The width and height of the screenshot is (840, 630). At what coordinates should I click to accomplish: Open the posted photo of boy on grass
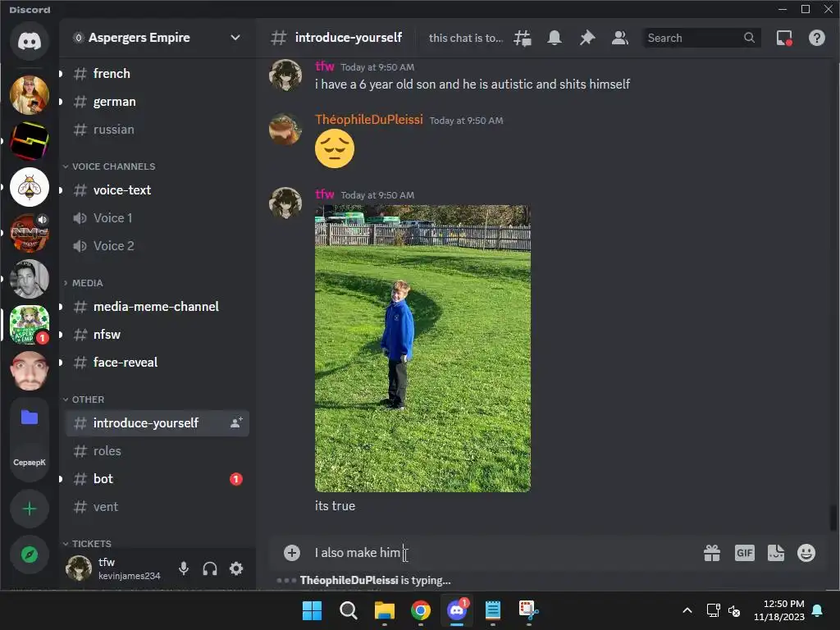click(422, 348)
